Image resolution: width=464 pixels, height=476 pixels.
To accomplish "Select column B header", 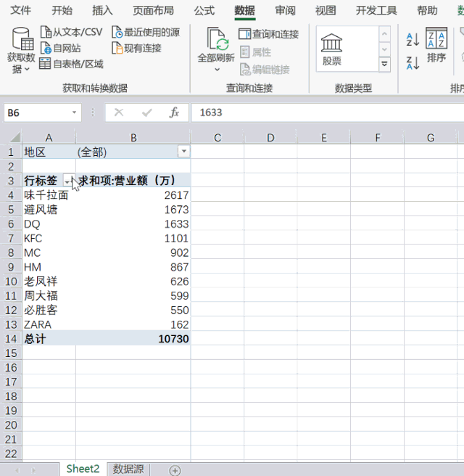I will coord(133,138).
